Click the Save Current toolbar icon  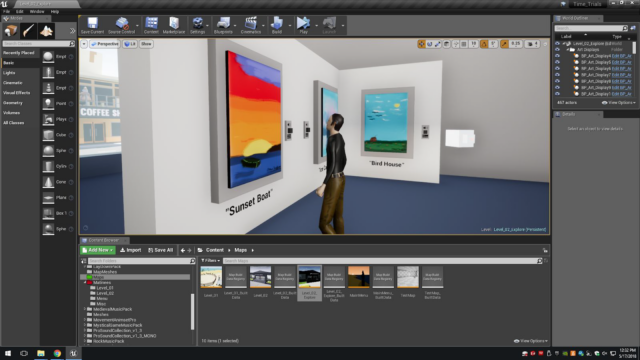point(92,25)
